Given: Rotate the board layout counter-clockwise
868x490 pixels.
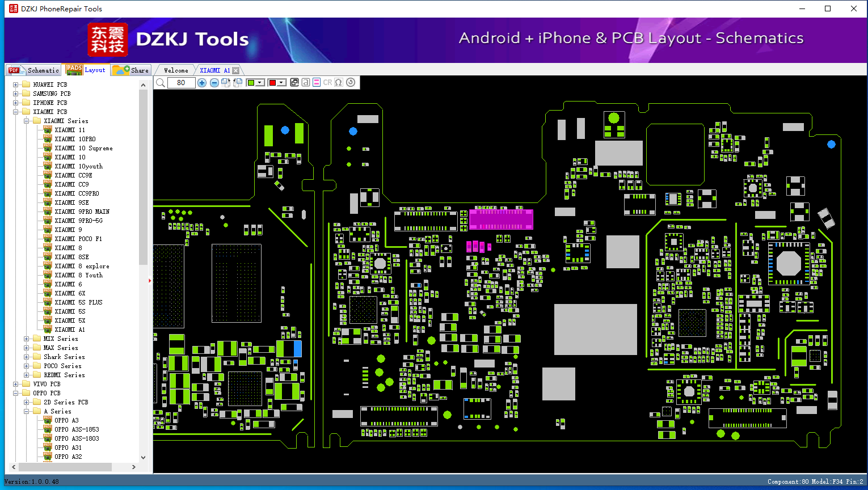Looking at the screenshot, I should click(x=238, y=83).
